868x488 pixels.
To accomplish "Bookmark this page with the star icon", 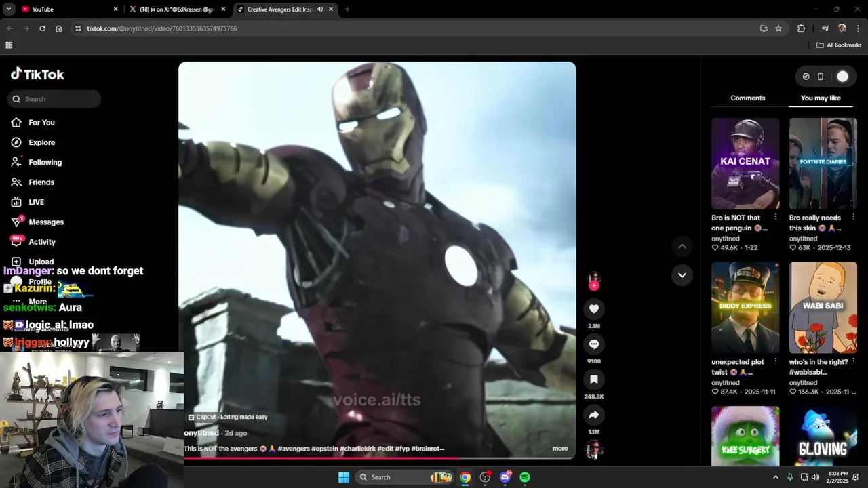I will click(778, 28).
